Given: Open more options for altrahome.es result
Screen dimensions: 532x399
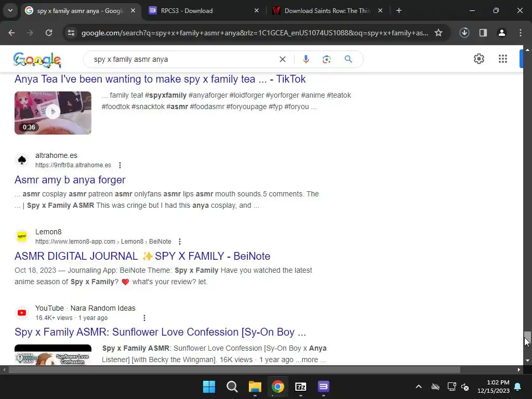Looking at the screenshot, I should pos(120,165).
